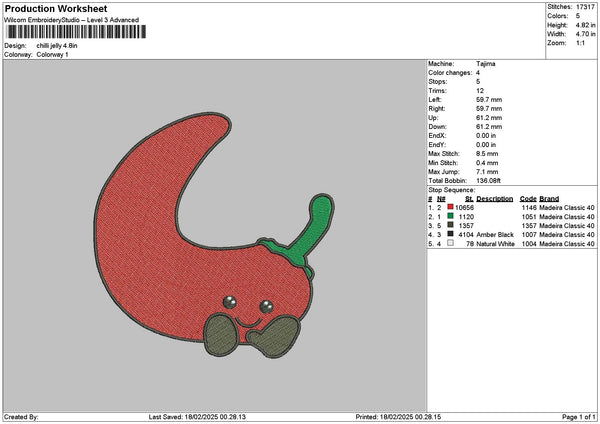Click stitch count '1120' in row 2
600x424 pixels.
point(466,217)
